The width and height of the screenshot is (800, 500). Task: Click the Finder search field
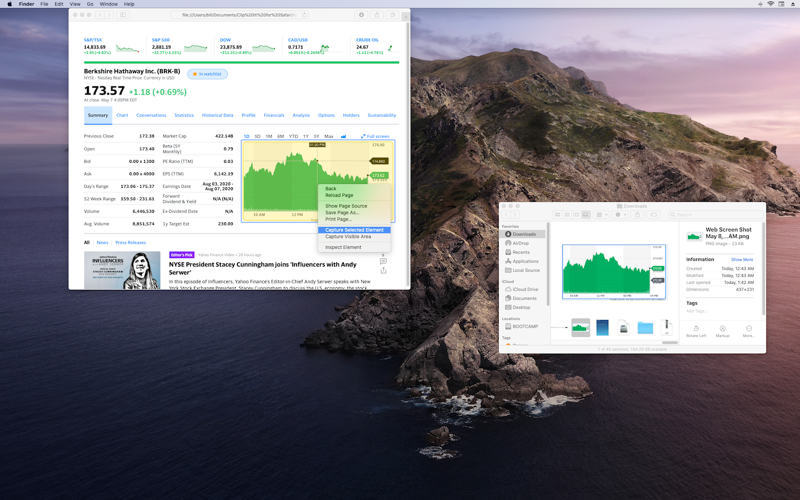click(x=715, y=215)
